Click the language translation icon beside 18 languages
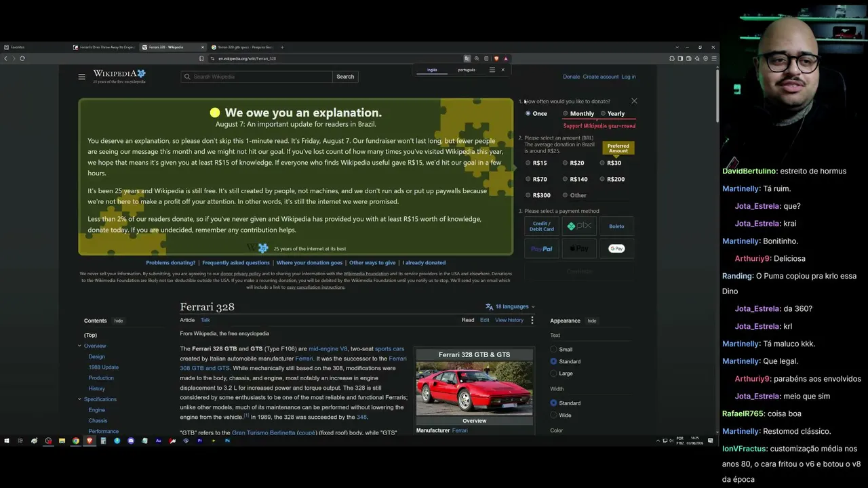 coord(489,306)
